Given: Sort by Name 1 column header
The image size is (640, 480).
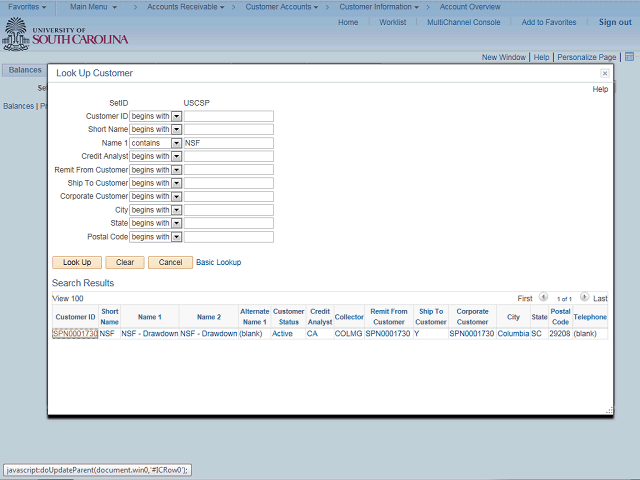Looking at the screenshot, I should coord(150,317).
